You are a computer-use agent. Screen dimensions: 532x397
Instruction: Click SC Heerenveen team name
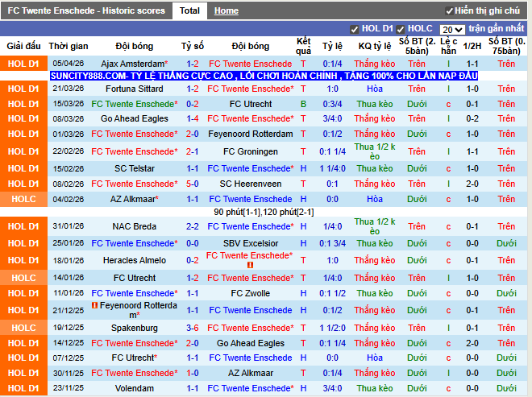(251, 184)
